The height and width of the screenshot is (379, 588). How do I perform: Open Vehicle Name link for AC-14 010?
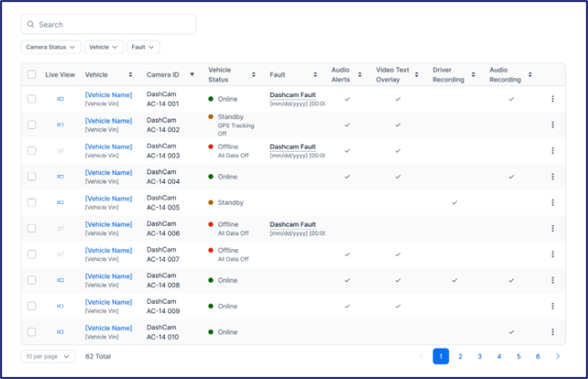(109, 328)
